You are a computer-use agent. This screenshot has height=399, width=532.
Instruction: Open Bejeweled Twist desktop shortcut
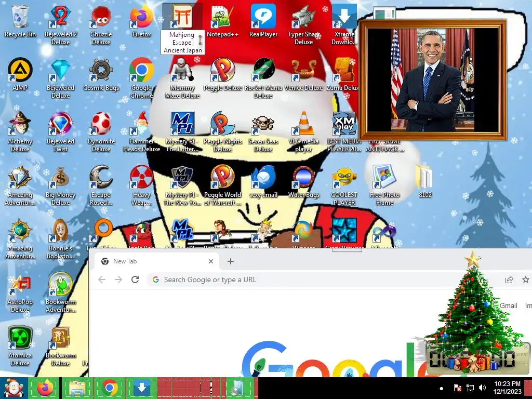pos(60,132)
